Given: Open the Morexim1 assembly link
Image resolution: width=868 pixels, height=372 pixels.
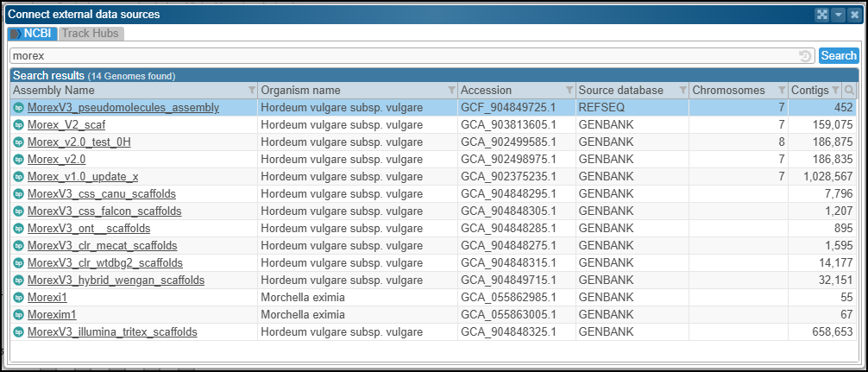Looking at the screenshot, I should (x=52, y=314).
